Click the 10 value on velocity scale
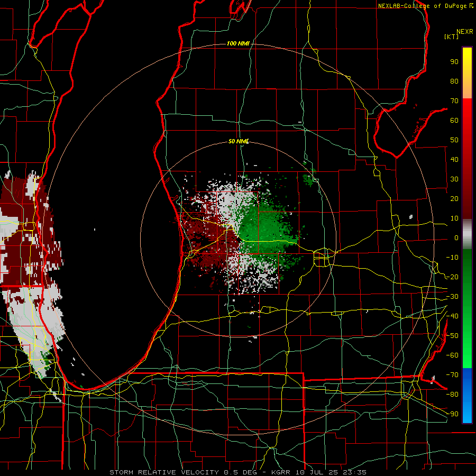This screenshot has height=476, width=476. tap(454, 218)
